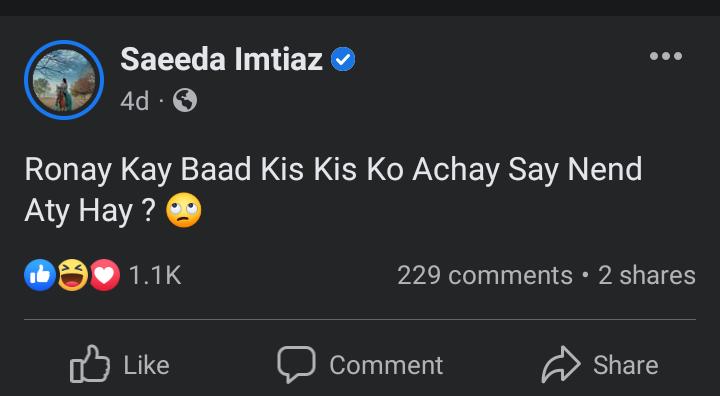
Task: Click the rolling eyes emoji in post
Action: coord(184,210)
